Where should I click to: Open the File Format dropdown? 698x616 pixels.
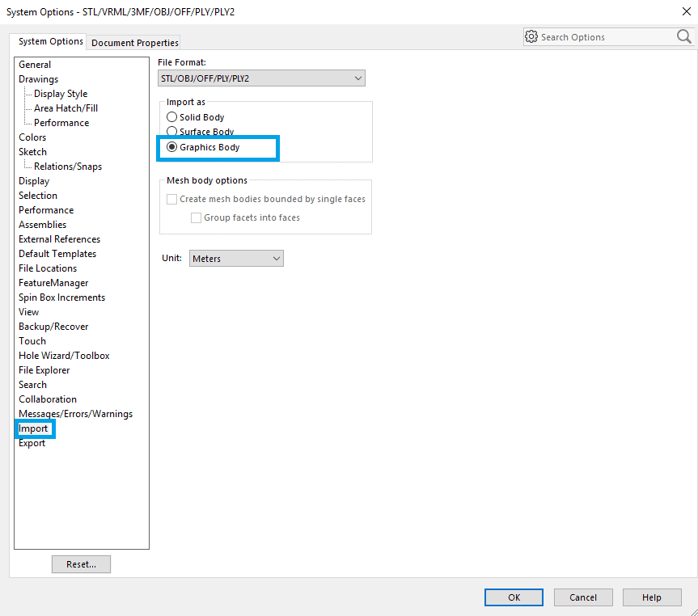coord(261,78)
